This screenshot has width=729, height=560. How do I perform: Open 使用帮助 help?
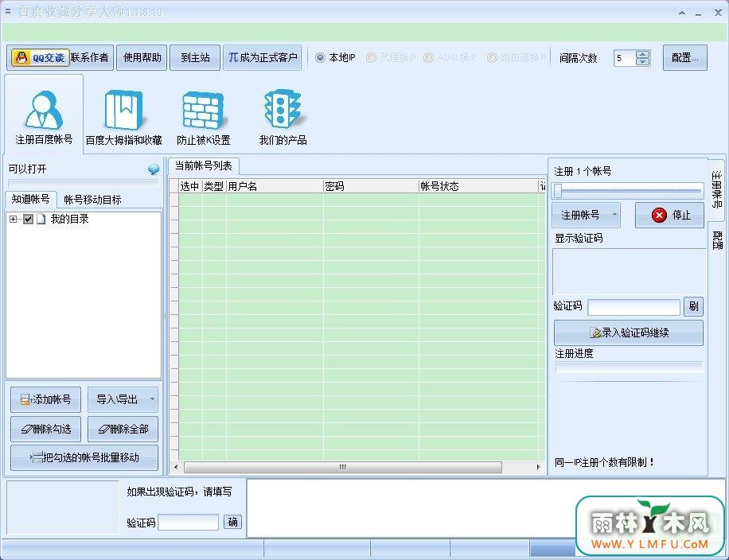coord(142,57)
